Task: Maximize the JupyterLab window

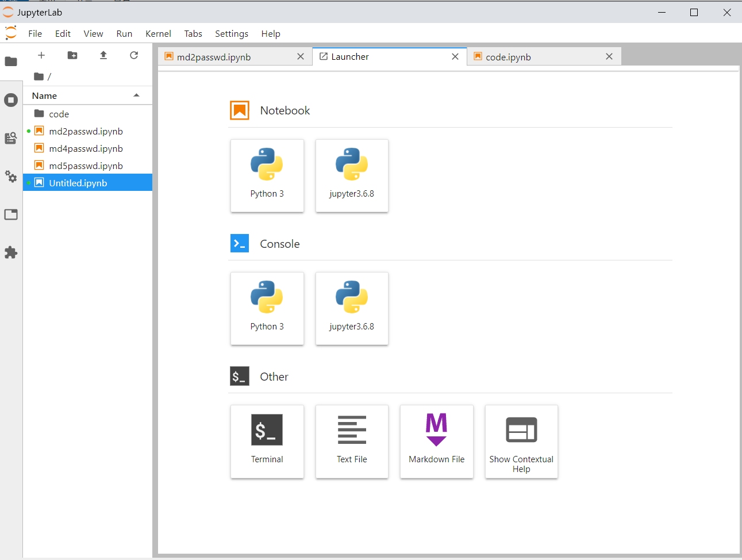Action: pyautogui.click(x=694, y=12)
